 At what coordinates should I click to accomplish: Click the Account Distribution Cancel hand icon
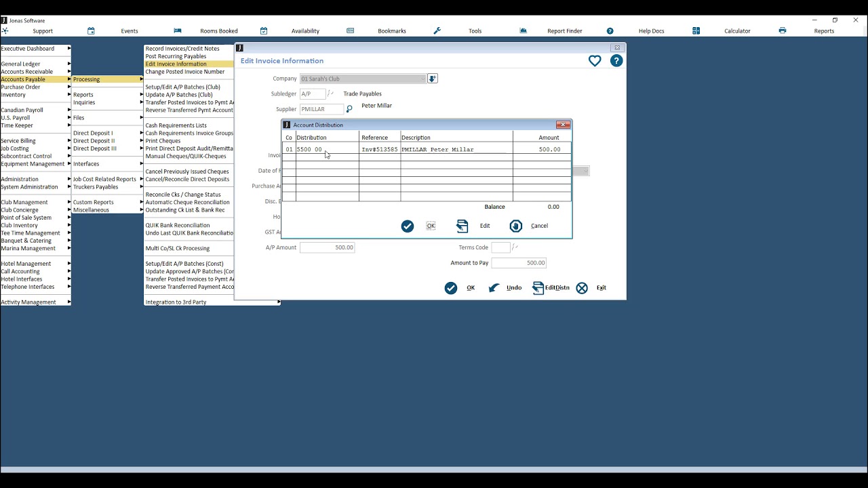516,226
